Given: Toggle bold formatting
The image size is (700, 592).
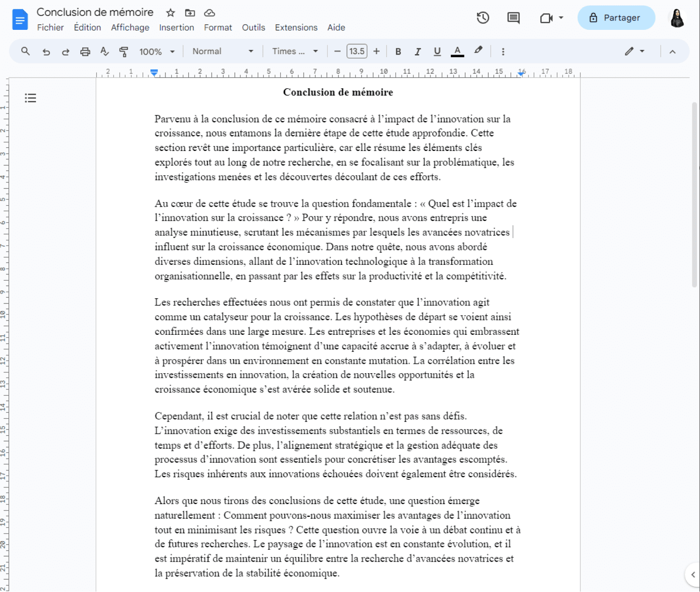Looking at the screenshot, I should coord(398,51).
